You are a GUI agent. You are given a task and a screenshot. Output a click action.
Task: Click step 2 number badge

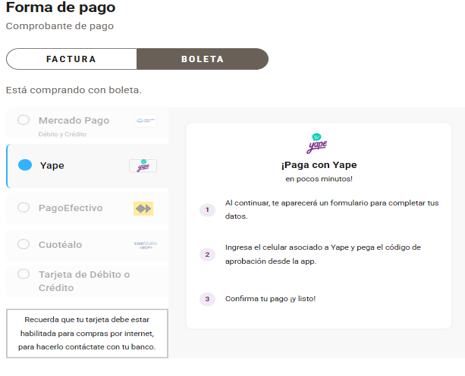pyautogui.click(x=207, y=255)
